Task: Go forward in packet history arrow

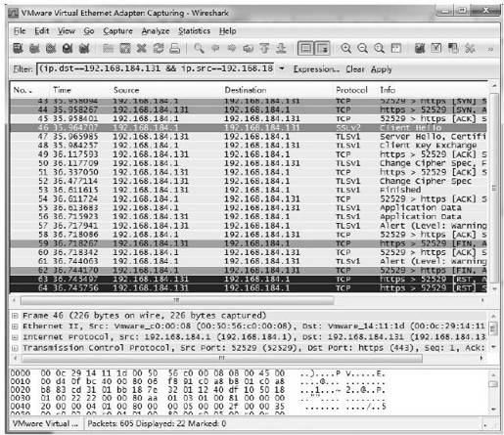Action: pyautogui.click(x=232, y=49)
